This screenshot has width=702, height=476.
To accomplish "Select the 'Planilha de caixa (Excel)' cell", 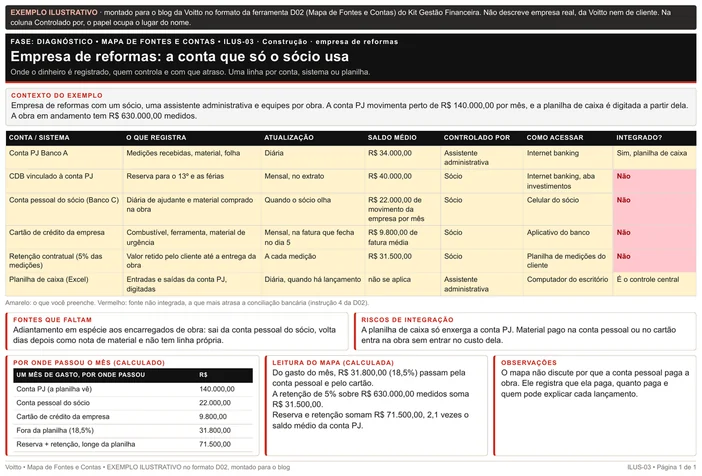I will pyautogui.click(x=64, y=284).
